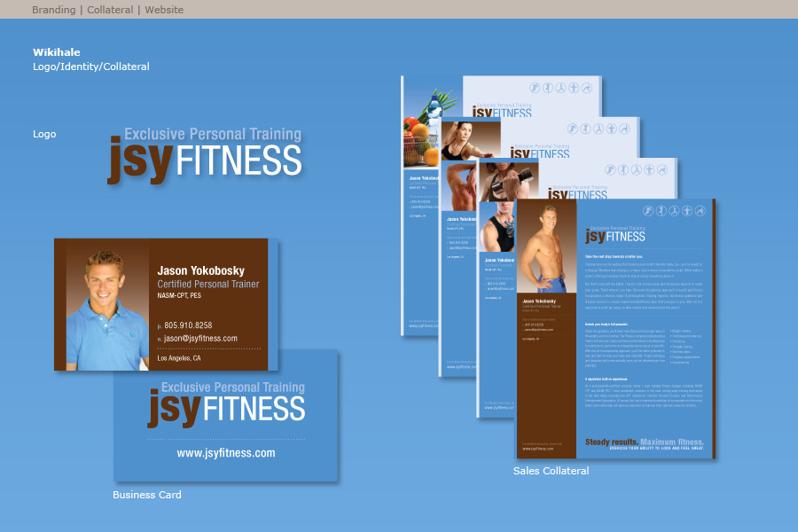Click the jsy FITNESS logo on front flyer
This screenshot has width=798, height=532.
(x=614, y=234)
